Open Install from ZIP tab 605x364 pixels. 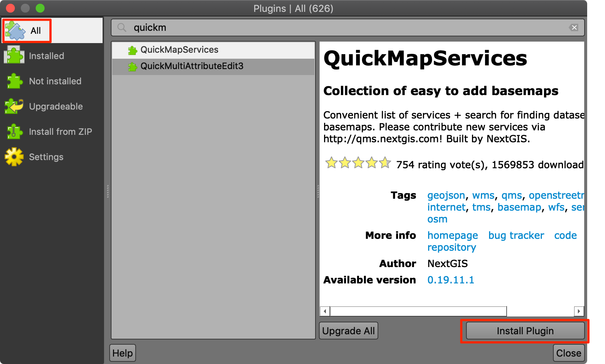(x=52, y=131)
